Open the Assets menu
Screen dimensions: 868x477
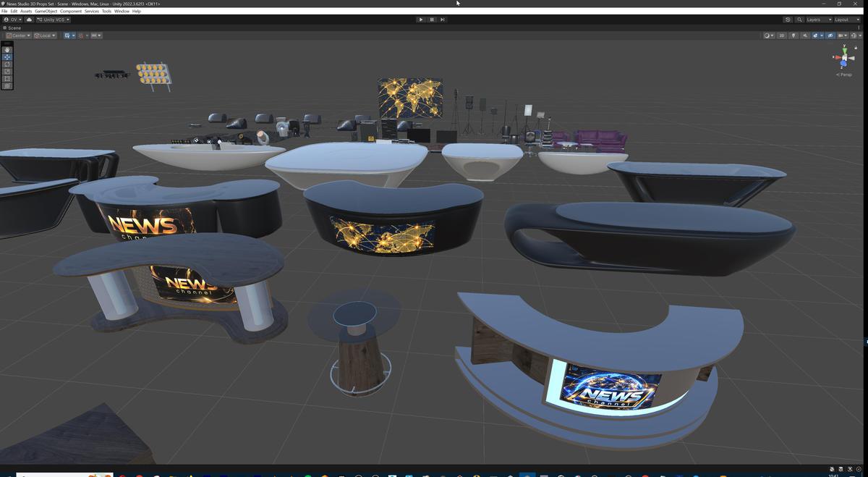point(26,12)
